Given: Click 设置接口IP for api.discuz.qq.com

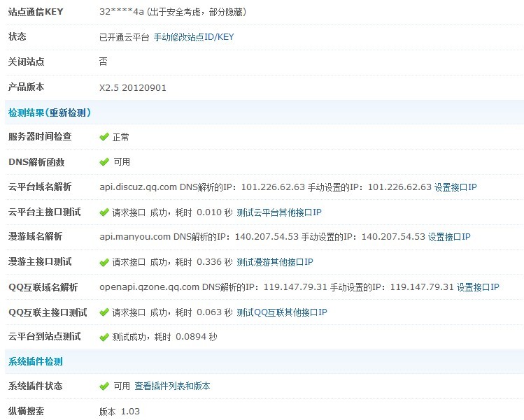Looking at the screenshot, I should [x=455, y=187].
